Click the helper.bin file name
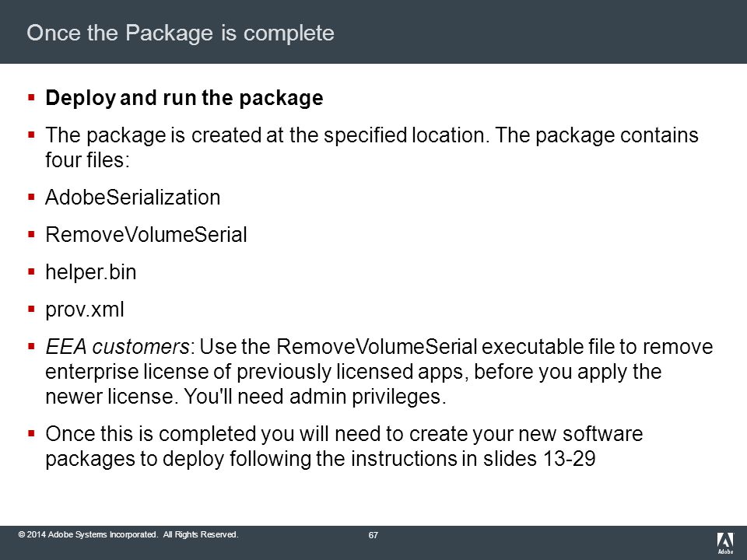This screenshot has width=747, height=560. click(x=90, y=272)
